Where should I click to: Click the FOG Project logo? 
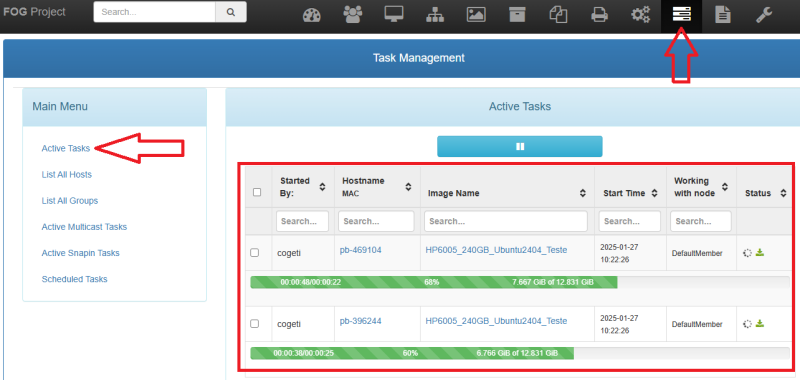(x=35, y=12)
